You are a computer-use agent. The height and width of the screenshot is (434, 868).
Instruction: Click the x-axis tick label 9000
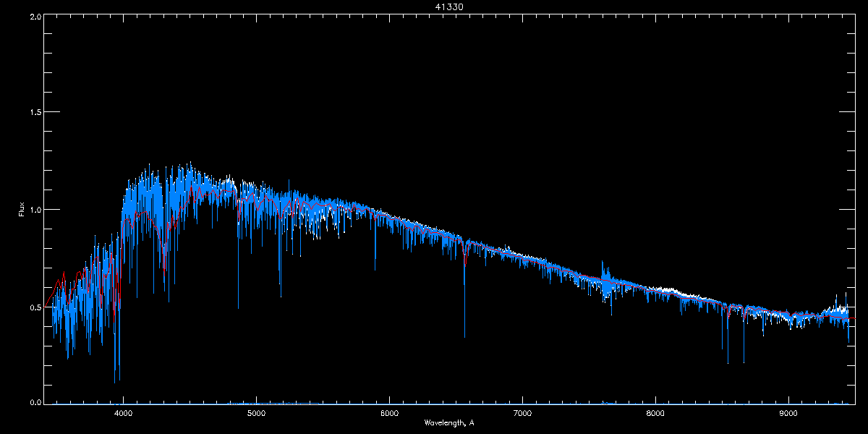coord(788,414)
